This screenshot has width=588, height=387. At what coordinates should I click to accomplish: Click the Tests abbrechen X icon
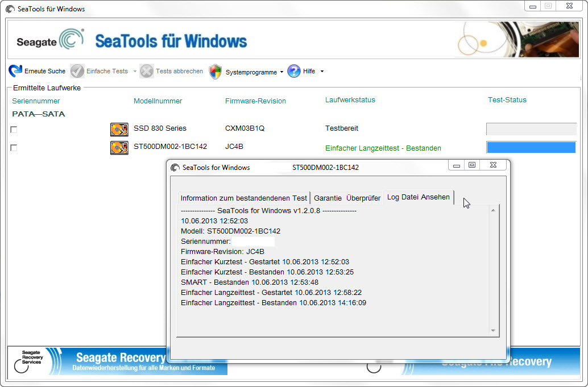tap(147, 71)
